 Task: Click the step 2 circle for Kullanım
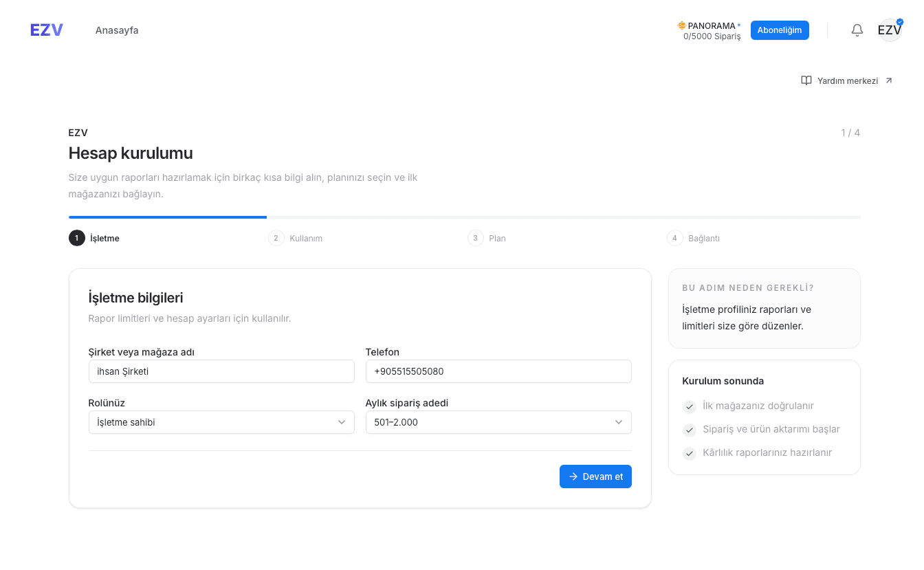276,238
